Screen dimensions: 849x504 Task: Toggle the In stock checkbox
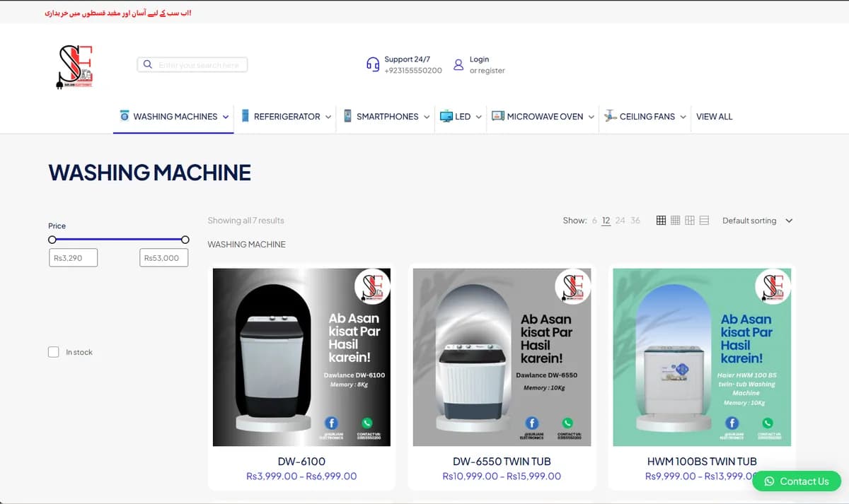53,352
